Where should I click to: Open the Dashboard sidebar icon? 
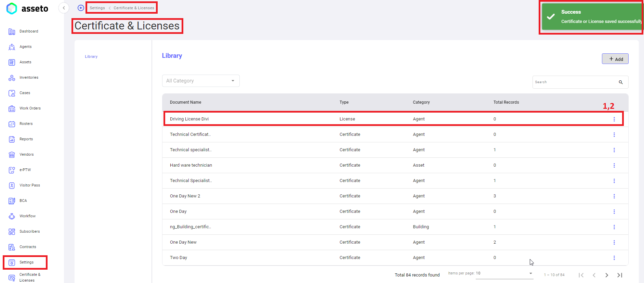[12, 31]
